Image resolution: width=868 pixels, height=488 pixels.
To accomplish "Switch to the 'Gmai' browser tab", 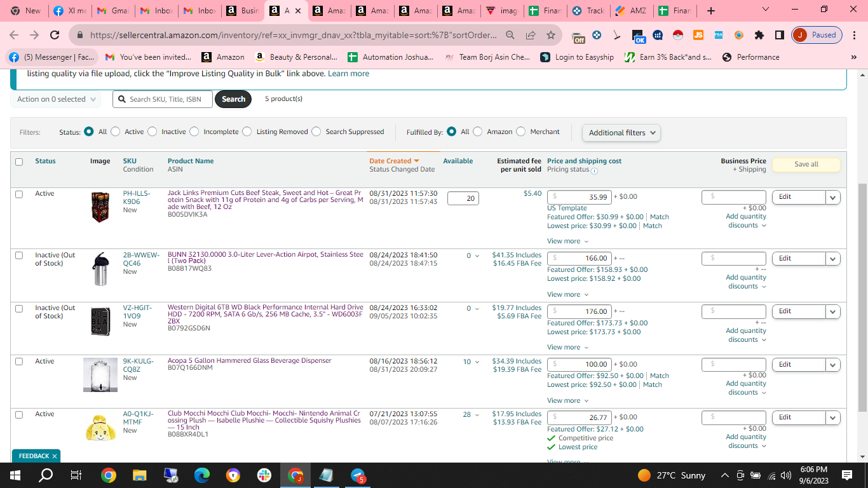I will (112, 11).
